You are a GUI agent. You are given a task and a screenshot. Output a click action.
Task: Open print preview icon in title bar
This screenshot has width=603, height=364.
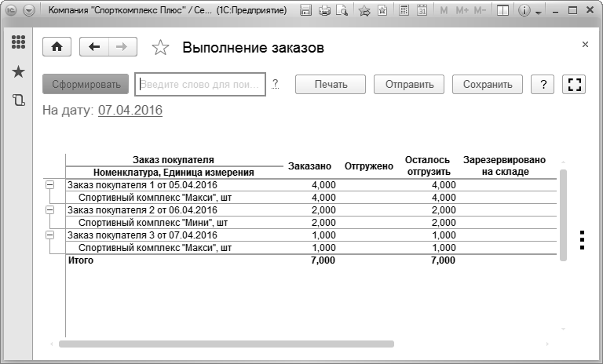tap(342, 10)
